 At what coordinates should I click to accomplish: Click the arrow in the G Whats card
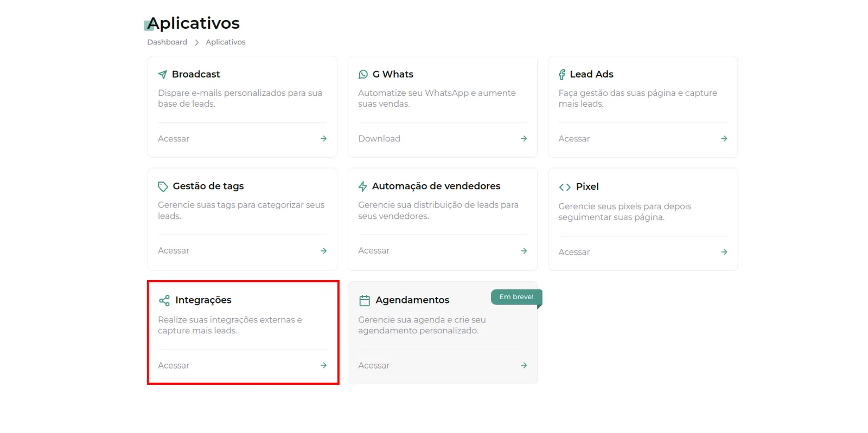point(524,139)
